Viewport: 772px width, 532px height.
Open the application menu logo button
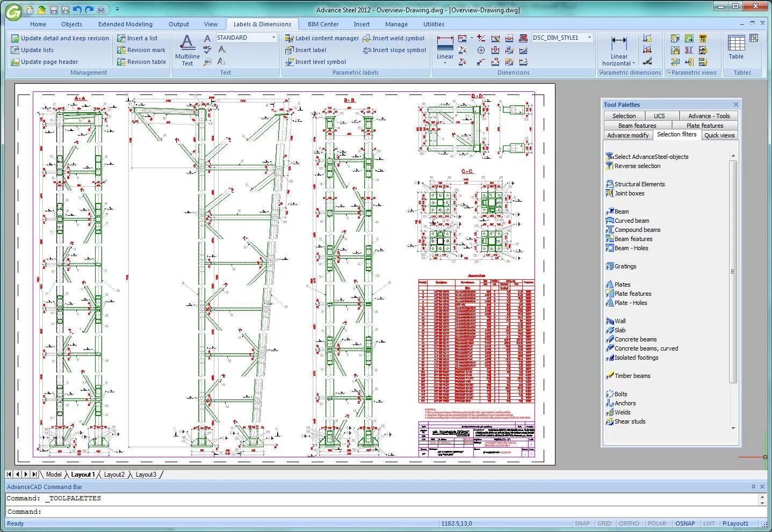(x=13, y=11)
